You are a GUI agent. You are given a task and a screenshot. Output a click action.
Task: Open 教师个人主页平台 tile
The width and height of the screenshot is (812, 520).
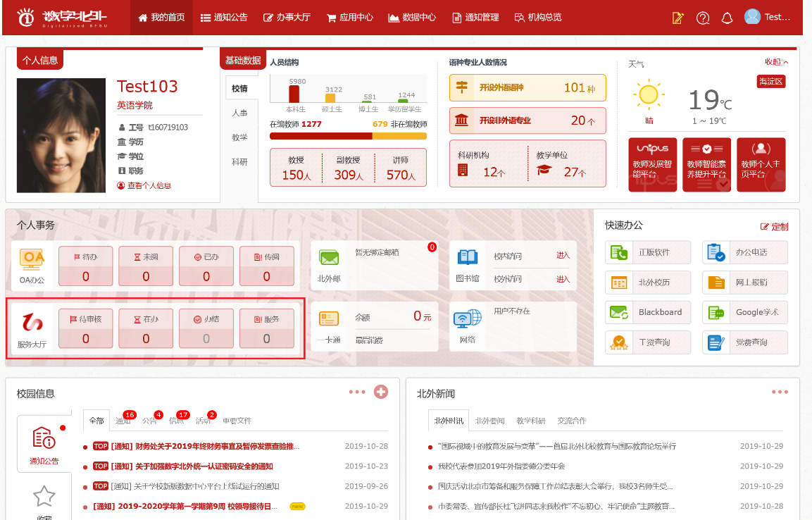pos(761,165)
